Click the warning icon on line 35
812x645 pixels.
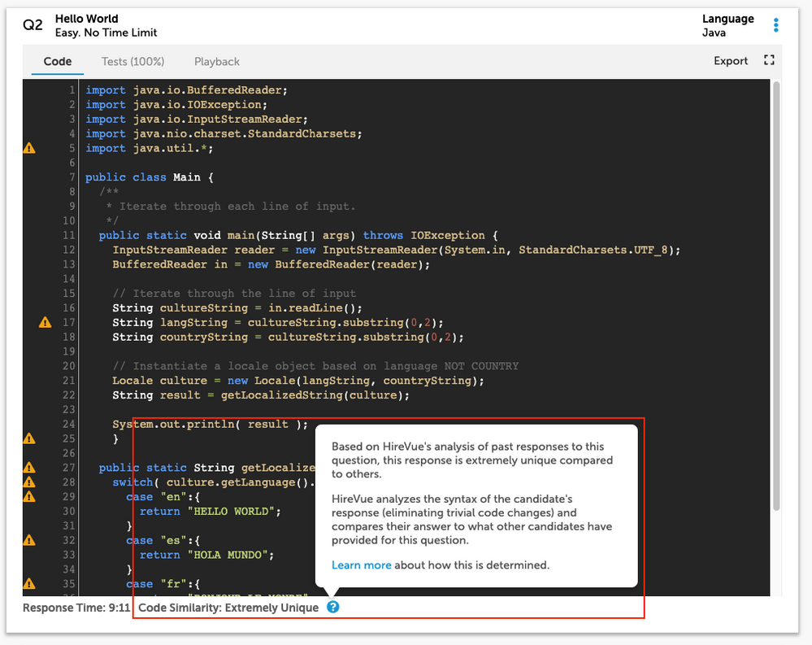point(29,584)
